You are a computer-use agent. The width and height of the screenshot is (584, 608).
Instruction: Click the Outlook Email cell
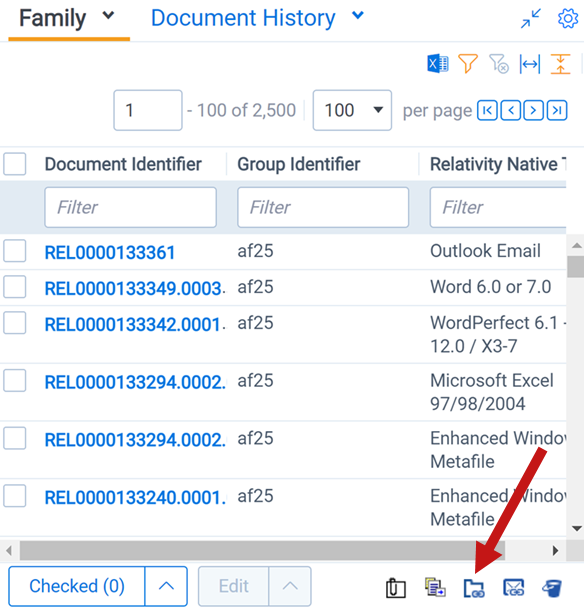point(485,250)
